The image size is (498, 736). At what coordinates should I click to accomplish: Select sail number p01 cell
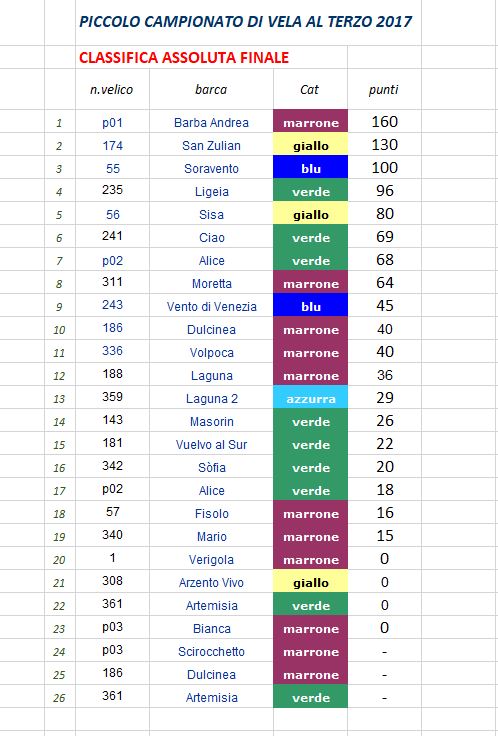(x=112, y=121)
